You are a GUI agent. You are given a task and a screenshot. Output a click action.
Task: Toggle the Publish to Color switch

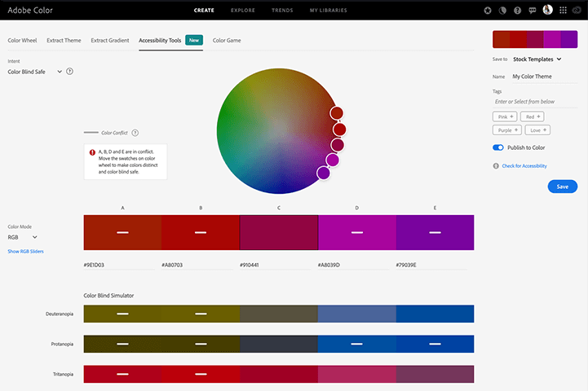[x=498, y=147]
